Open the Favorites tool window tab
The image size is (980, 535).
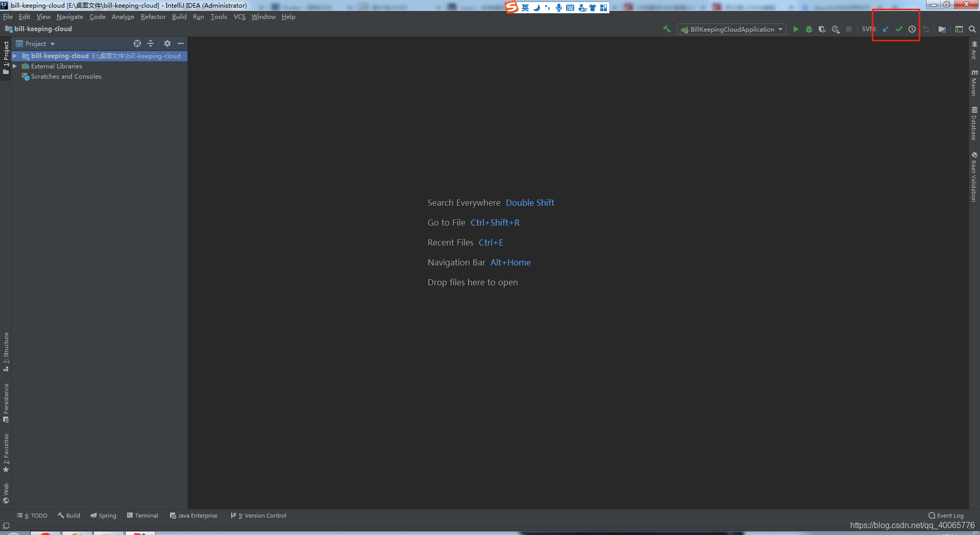[6, 453]
